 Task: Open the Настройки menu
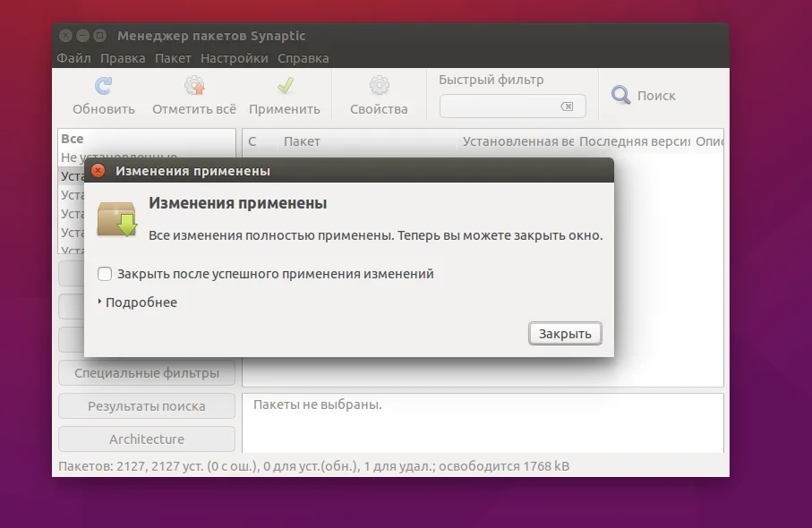coord(234,58)
